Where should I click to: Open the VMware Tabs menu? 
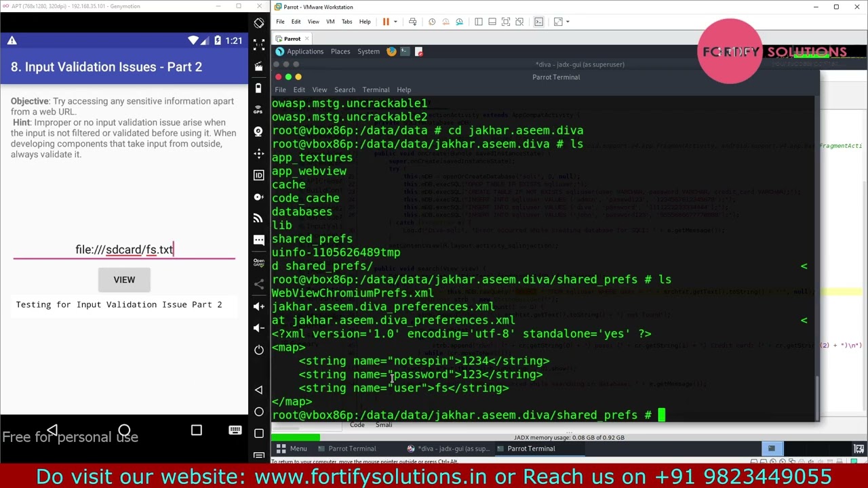click(x=347, y=22)
